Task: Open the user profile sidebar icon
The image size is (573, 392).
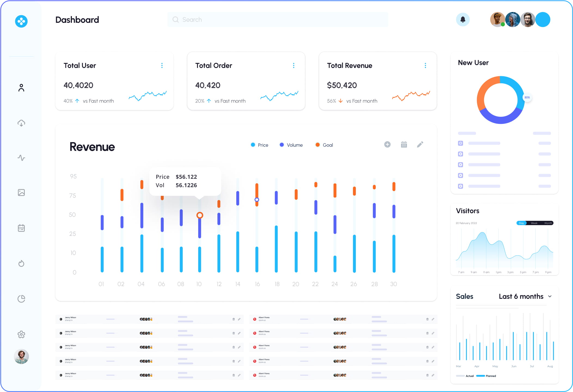Action: 21,88
